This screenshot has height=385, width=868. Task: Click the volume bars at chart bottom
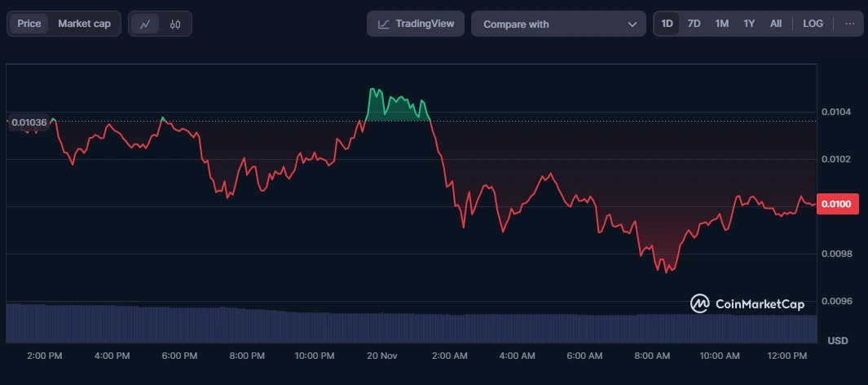(x=408, y=326)
